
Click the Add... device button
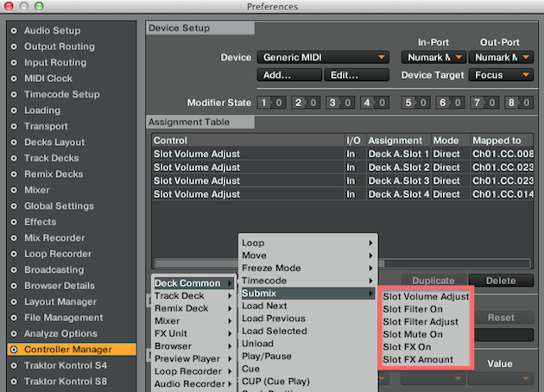tap(288, 75)
